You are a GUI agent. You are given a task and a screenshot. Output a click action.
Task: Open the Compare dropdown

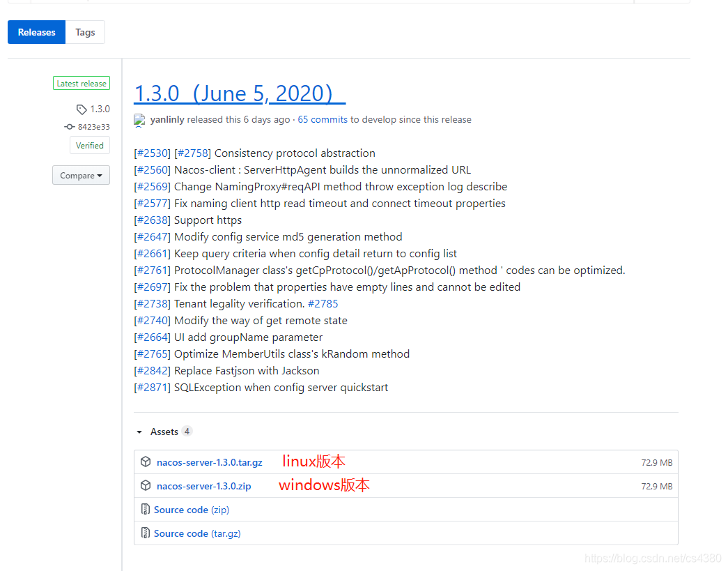coord(81,175)
